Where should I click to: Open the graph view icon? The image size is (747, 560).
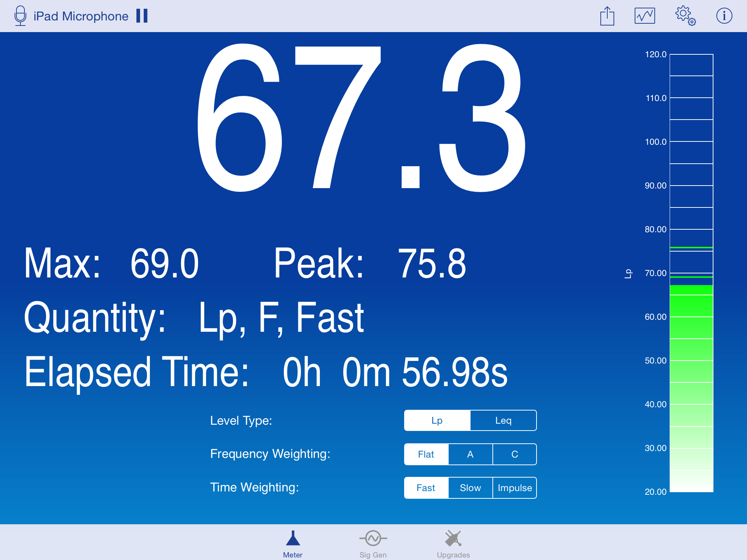(x=645, y=15)
